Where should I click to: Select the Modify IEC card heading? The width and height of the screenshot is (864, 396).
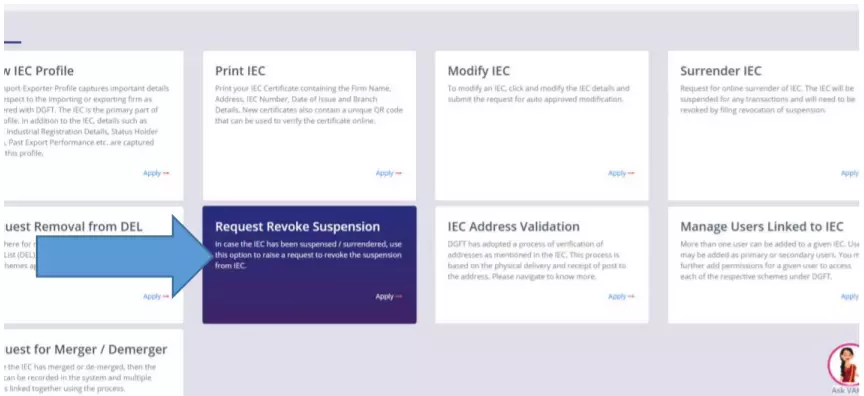click(x=478, y=71)
